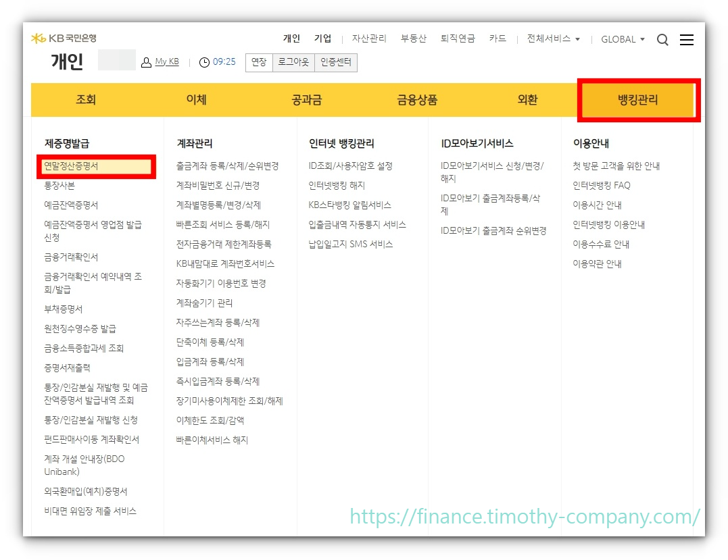This screenshot has height=560, width=728.
Task: Click the 로그아웃 button
Action: click(293, 61)
